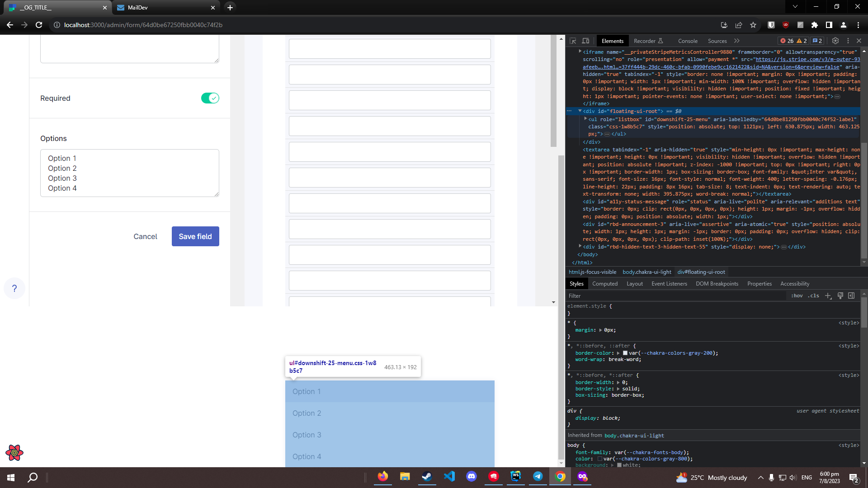Switch to the Console tab
Viewport: 868px width, 488px height.
(x=688, y=41)
